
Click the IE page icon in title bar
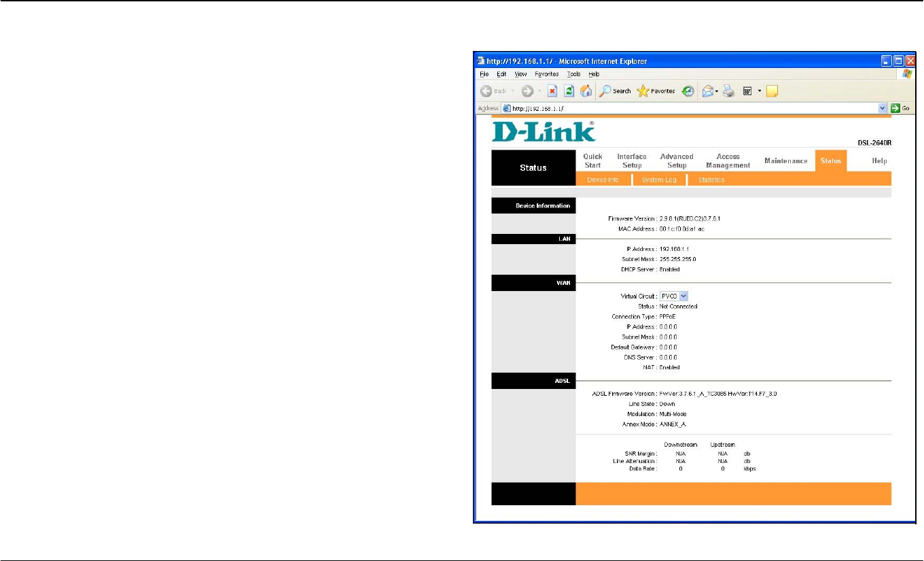click(x=481, y=61)
